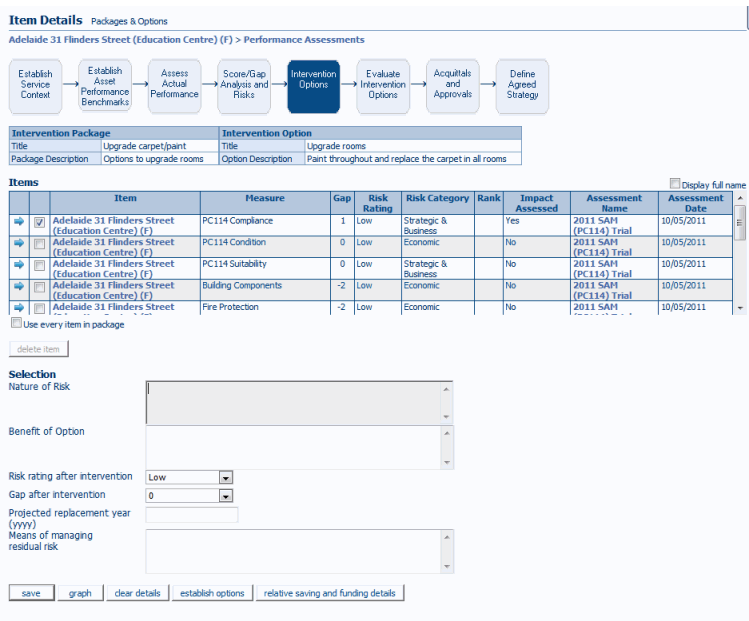Open the Adelaide 31 Flinders Street breadcrumb link
The height and width of the screenshot is (621, 749).
120,40
